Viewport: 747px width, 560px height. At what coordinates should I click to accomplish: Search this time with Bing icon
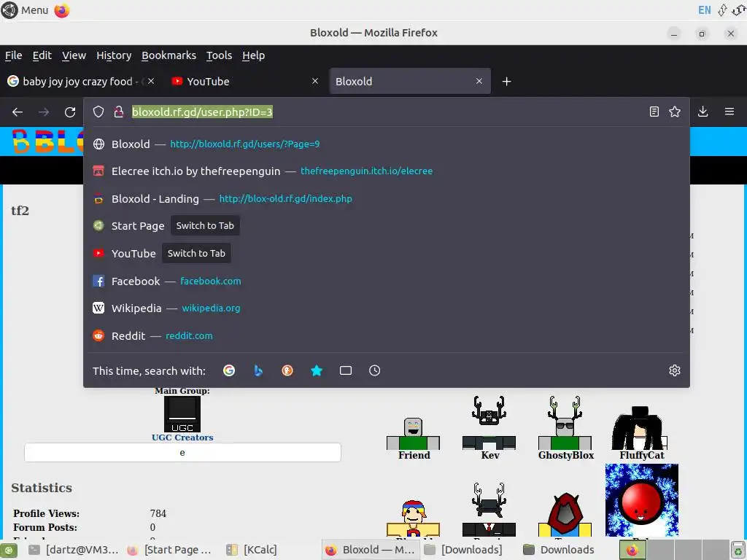258,370
